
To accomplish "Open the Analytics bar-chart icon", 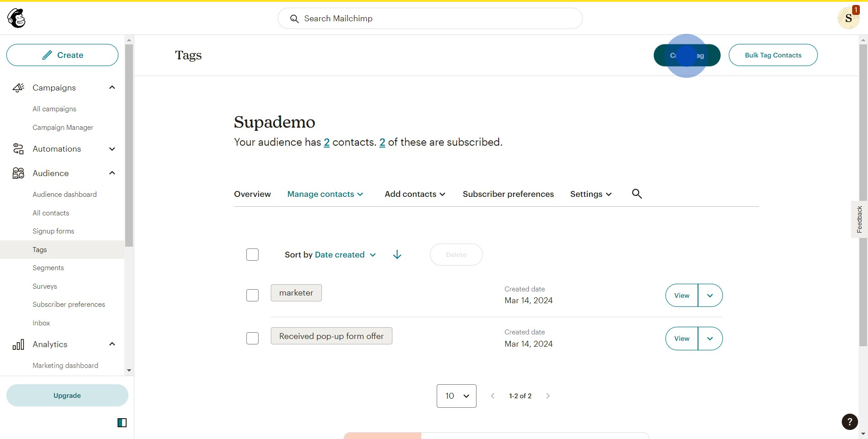I will click(x=19, y=344).
